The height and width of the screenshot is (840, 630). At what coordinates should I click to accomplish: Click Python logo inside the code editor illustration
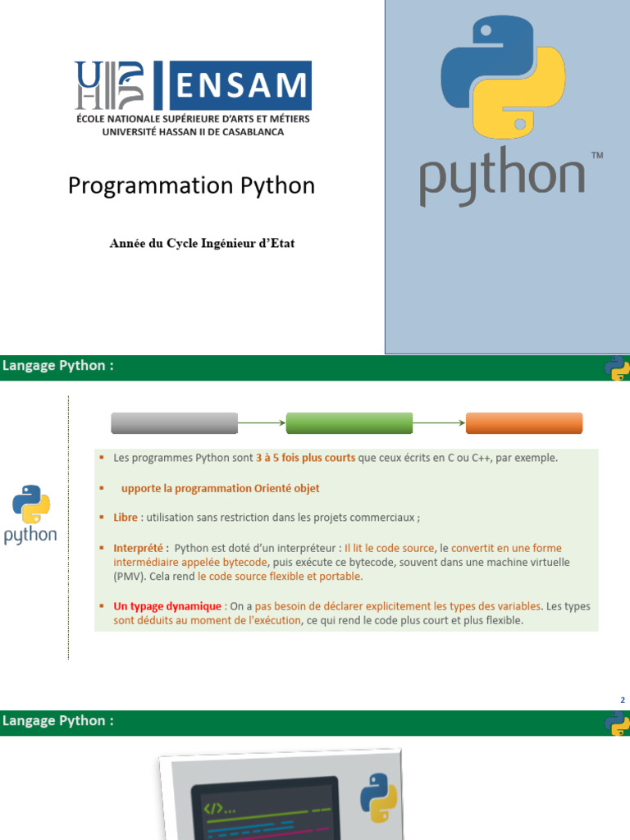[379, 797]
